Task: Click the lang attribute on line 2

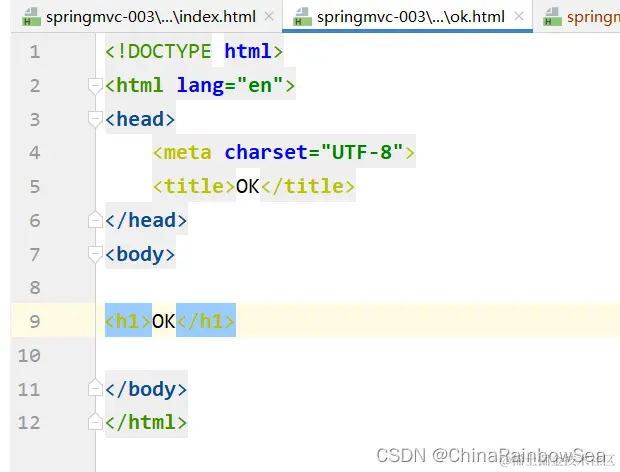Action: (x=200, y=85)
